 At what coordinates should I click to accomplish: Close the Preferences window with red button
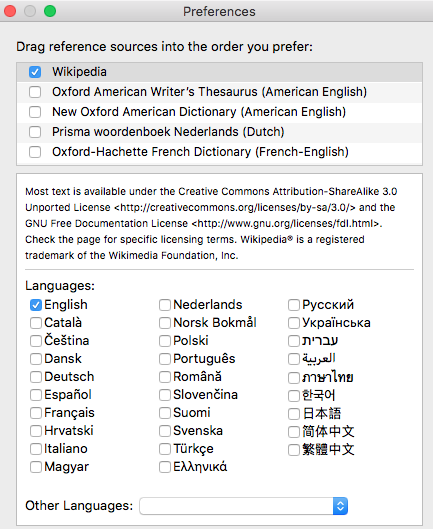tap(10, 11)
